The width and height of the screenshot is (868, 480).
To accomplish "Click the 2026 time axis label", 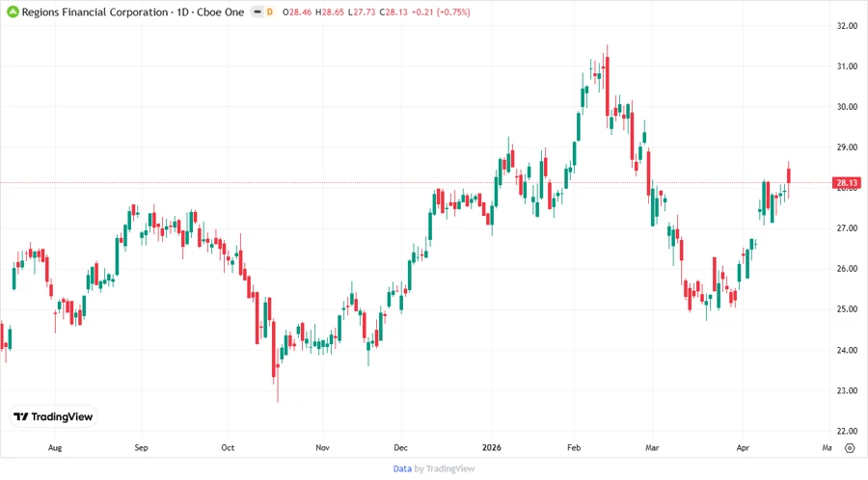I will (492, 447).
